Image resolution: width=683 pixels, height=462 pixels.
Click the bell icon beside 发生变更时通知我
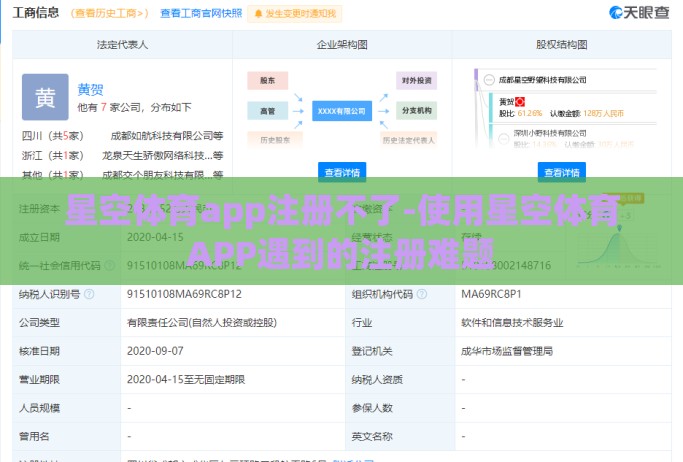click(x=258, y=14)
